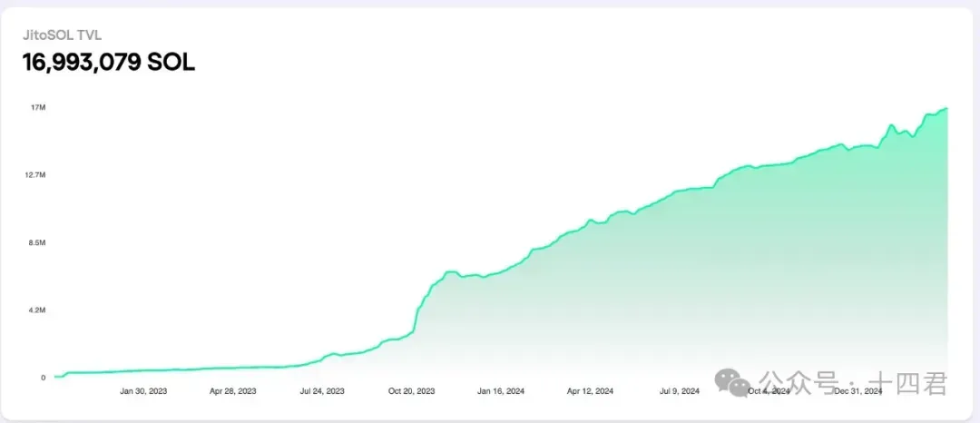Select the Jul 24, 2023 date marker

click(322, 392)
